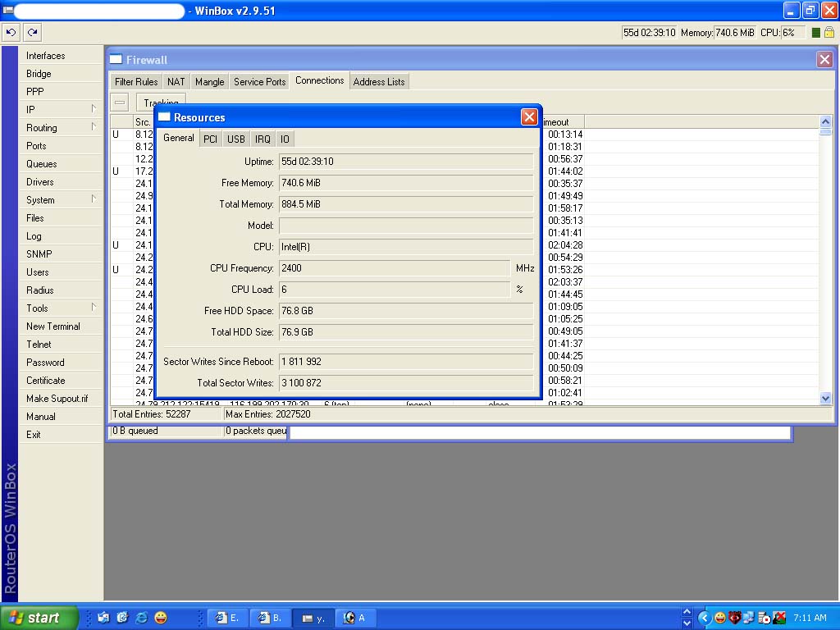This screenshot has height=630, width=840.
Task: Click the redo arrow in WinBox toolbar
Action: (33, 32)
